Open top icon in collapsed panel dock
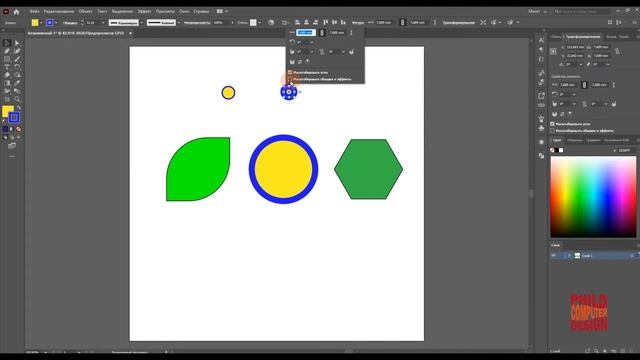Viewport: 640px width, 360px height. 541,40
